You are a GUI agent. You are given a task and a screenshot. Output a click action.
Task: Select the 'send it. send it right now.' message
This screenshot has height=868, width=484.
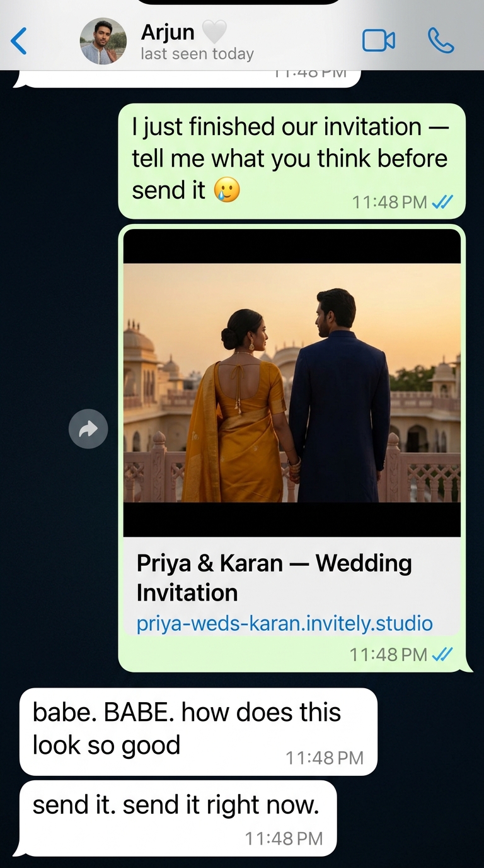[x=178, y=818]
